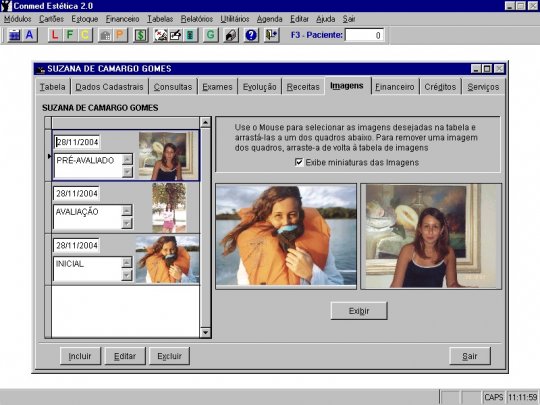Click the right large portrait photo frame

click(x=431, y=236)
